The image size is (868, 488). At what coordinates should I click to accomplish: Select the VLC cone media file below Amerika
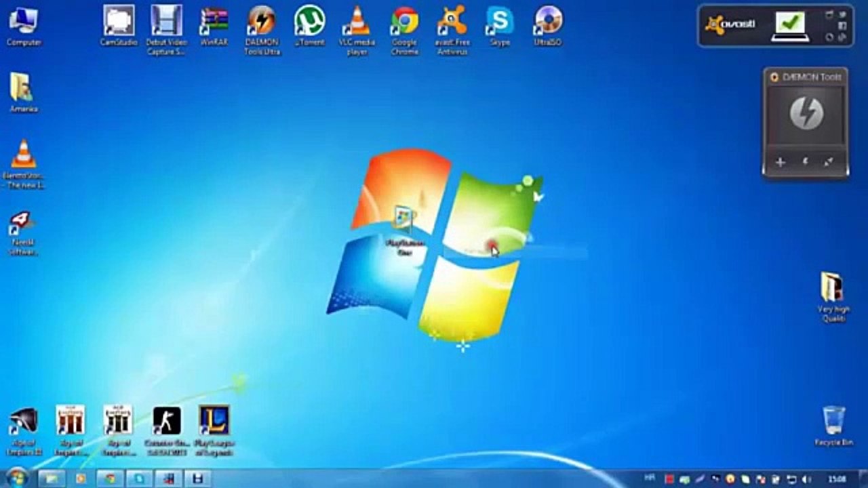pos(24,163)
